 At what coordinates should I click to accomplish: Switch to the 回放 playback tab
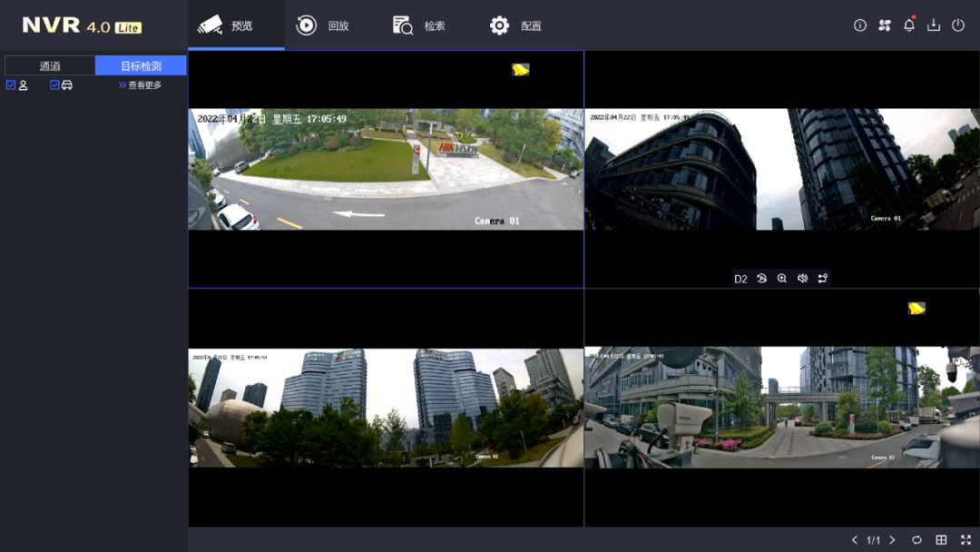click(x=324, y=25)
